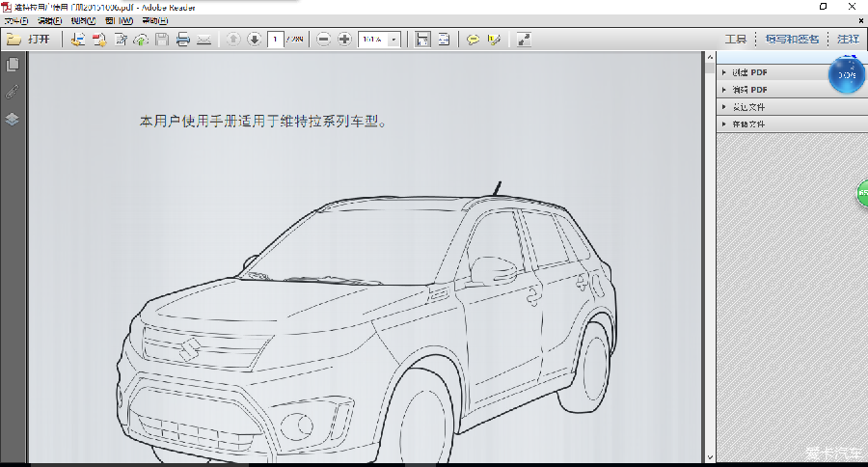Click the email envelope icon
Viewport: 868px width, 467px height.
[204, 40]
